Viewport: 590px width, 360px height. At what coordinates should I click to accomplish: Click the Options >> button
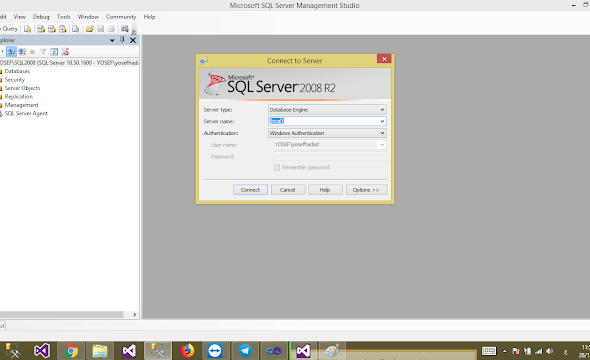(x=366, y=190)
